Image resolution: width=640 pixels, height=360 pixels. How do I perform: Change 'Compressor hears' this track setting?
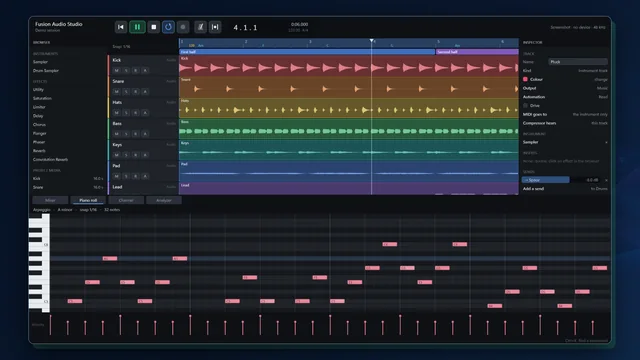point(599,123)
